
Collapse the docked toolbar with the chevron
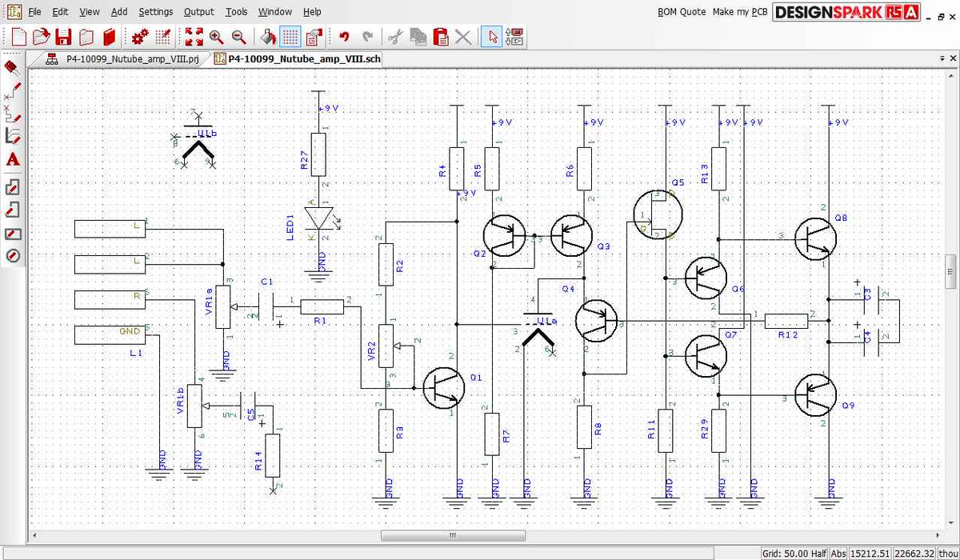pos(942,58)
